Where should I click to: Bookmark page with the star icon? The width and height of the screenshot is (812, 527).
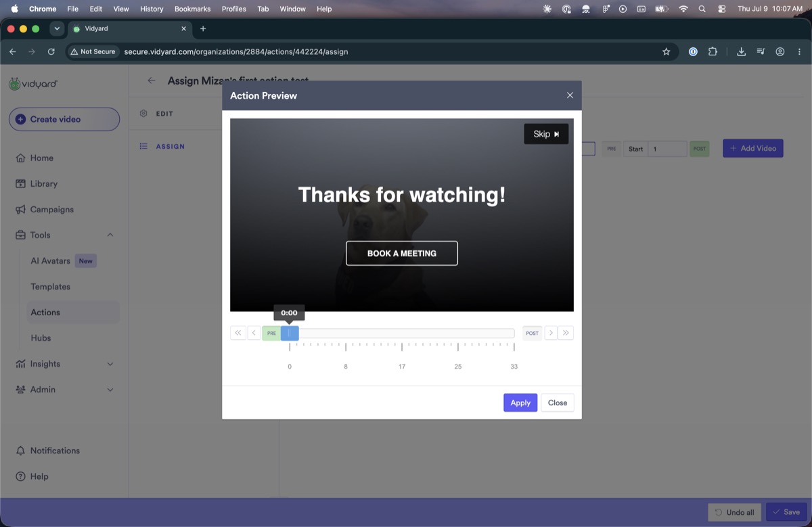(x=666, y=51)
